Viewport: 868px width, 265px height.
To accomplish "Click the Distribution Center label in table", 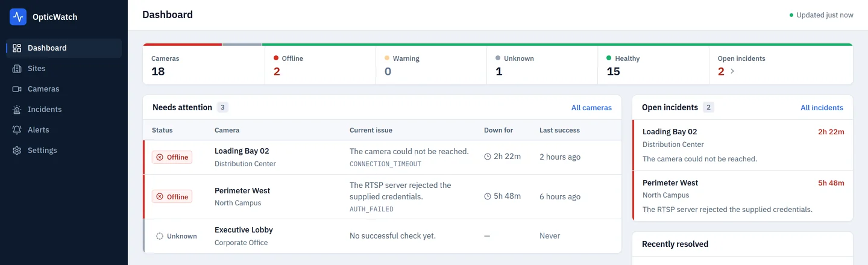I will [245, 164].
